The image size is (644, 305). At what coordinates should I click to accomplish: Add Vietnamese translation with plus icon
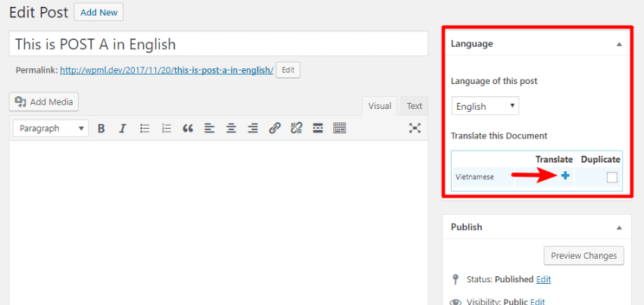(x=565, y=176)
